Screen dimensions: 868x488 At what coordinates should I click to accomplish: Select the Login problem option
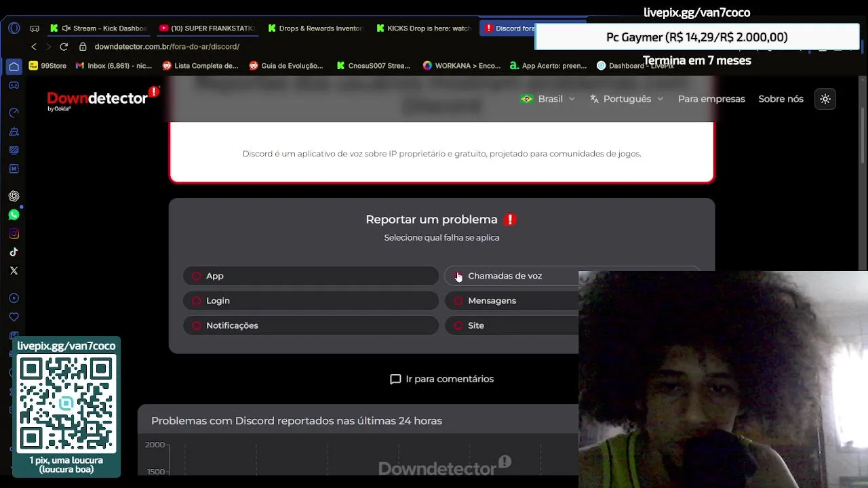(311, 301)
